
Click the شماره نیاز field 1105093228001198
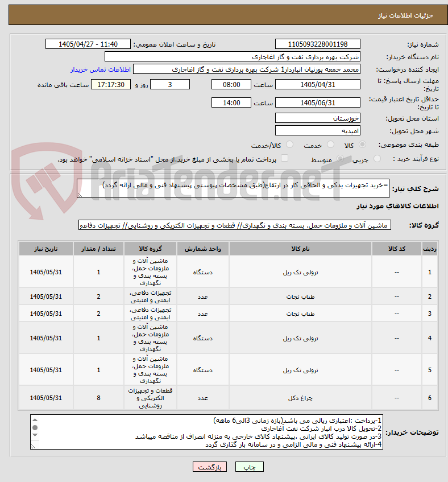[x=317, y=44]
